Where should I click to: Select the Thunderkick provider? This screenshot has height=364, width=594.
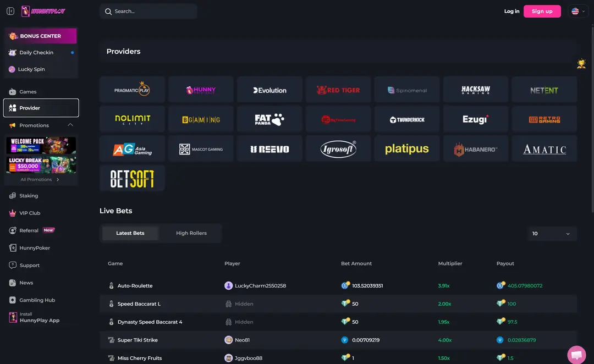tap(407, 119)
